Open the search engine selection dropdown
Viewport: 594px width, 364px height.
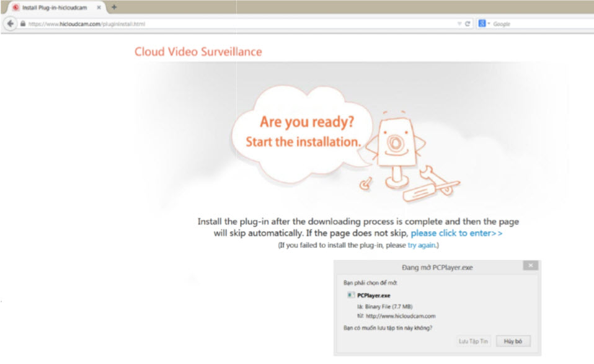tap(488, 24)
